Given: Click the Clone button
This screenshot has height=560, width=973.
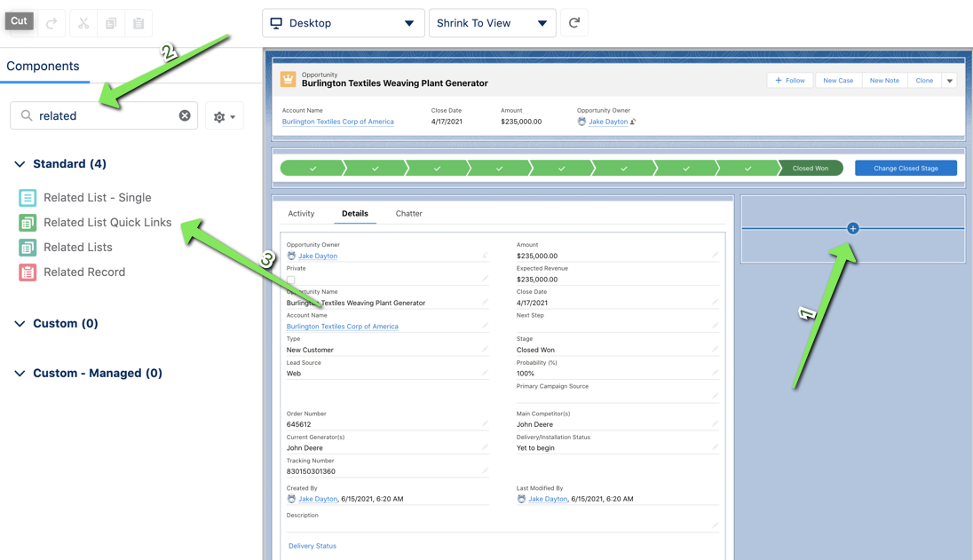Looking at the screenshot, I should click(924, 81).
